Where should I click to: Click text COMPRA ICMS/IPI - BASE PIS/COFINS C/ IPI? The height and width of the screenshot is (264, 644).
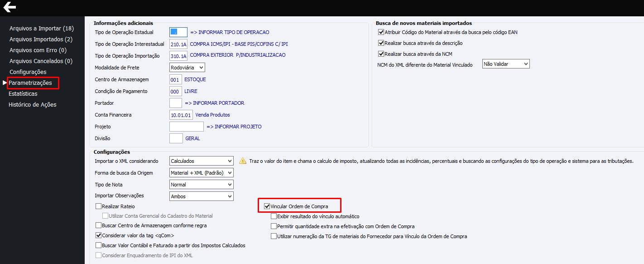click(239, 44)
